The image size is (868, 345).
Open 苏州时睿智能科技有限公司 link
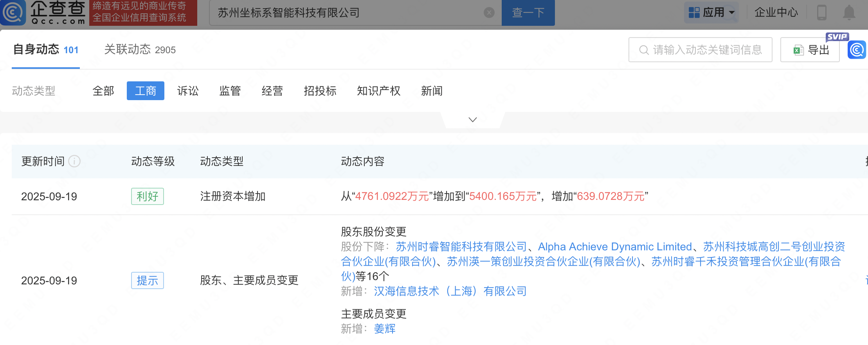click(461, 246)
